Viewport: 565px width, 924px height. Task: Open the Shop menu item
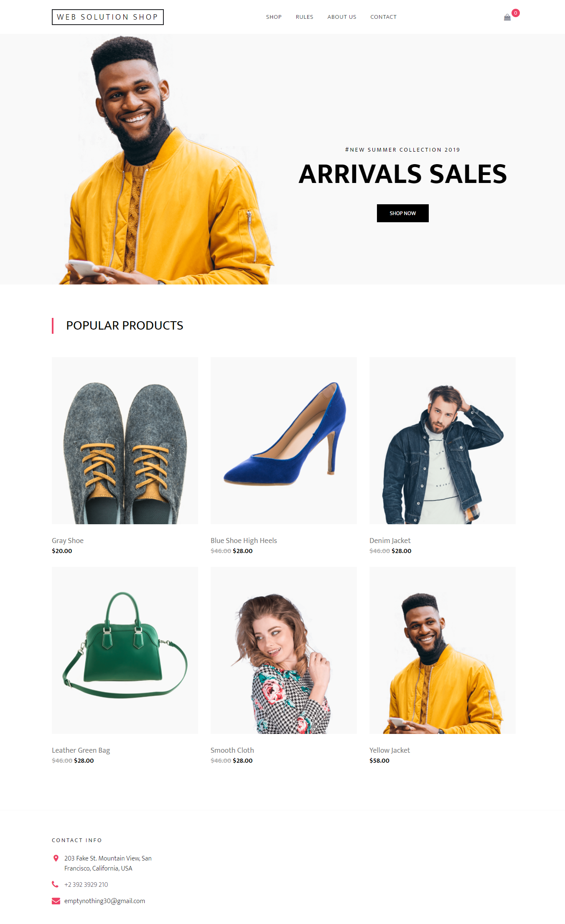[x=274, y=17]
